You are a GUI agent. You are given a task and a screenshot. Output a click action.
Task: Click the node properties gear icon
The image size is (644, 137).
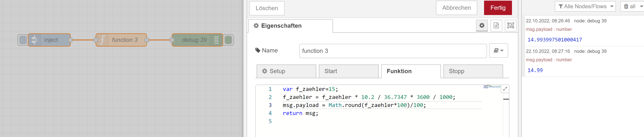(482, 26)
